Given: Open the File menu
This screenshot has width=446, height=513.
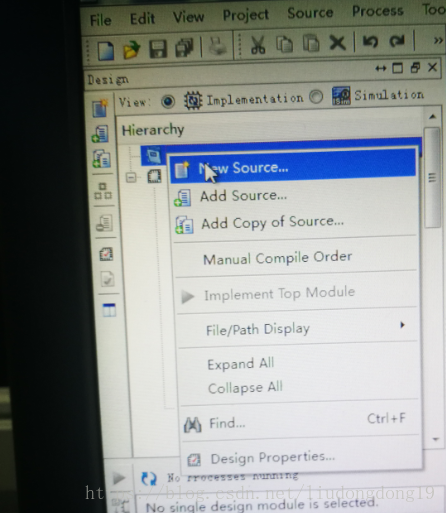Looking at the screenshot, I should [100, 21].
